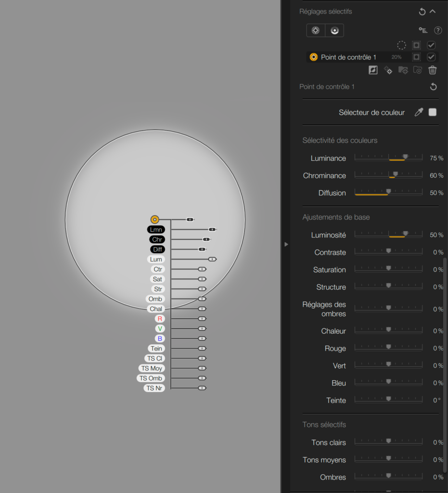448x493 pixels.
Task: Adjust the Vert slider
Action: pyautogui.click(x=389, y=365)
